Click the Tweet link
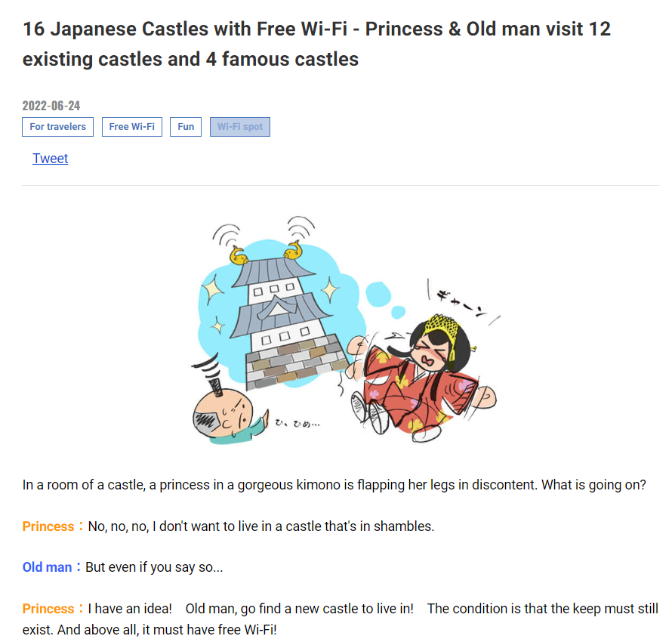This screenshot has height=639, width=672. point(50,159)
